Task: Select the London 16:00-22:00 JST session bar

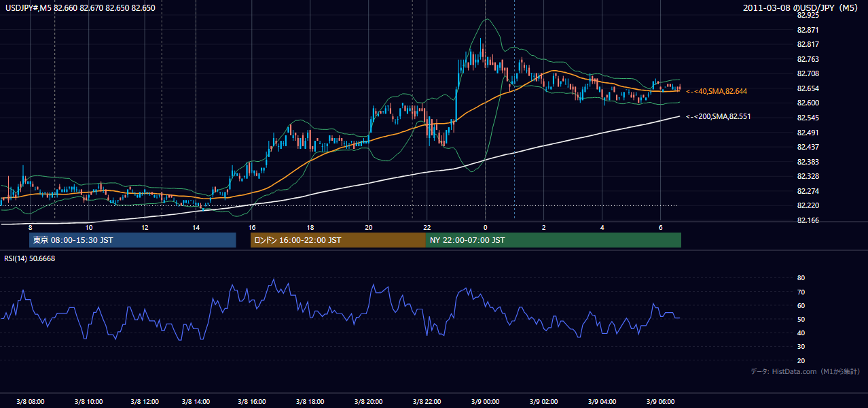Action: coord(338,240)
